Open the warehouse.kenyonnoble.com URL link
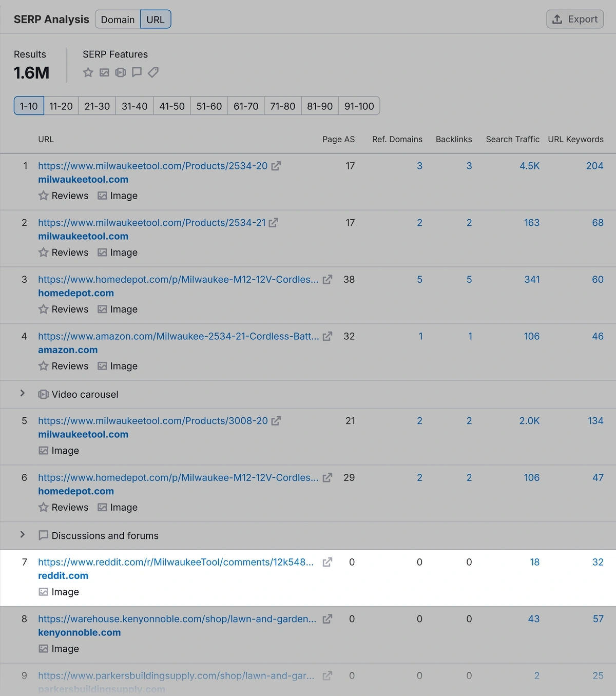616x696 pixels. (x=177, y=619)
